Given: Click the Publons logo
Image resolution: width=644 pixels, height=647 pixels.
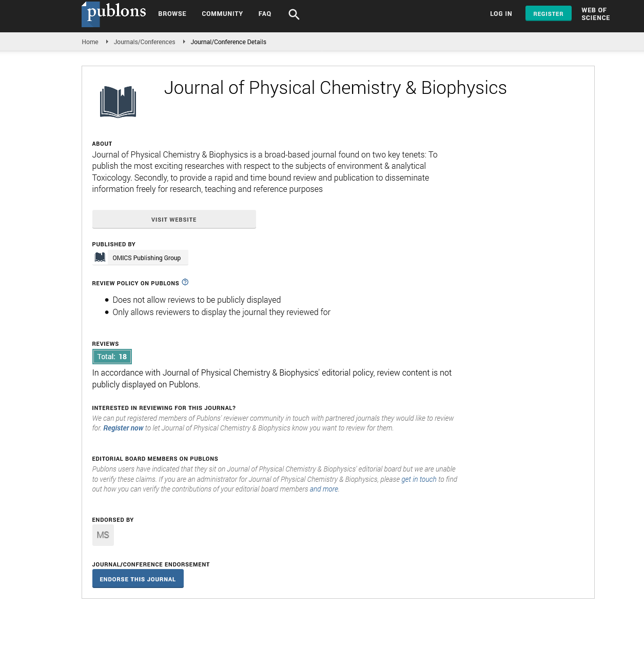Looking at the screenshot, I should point(114,14).
